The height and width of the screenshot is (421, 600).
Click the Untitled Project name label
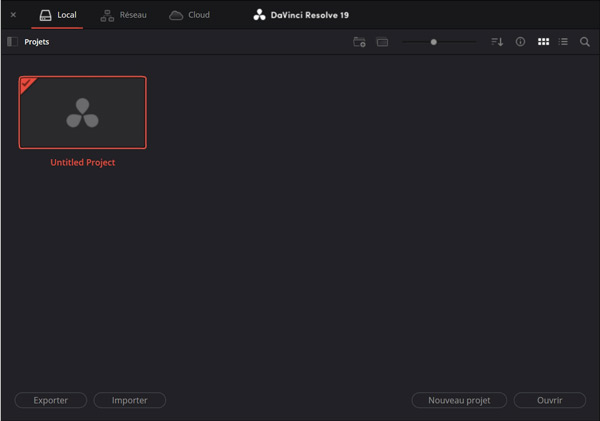(83, 162)
